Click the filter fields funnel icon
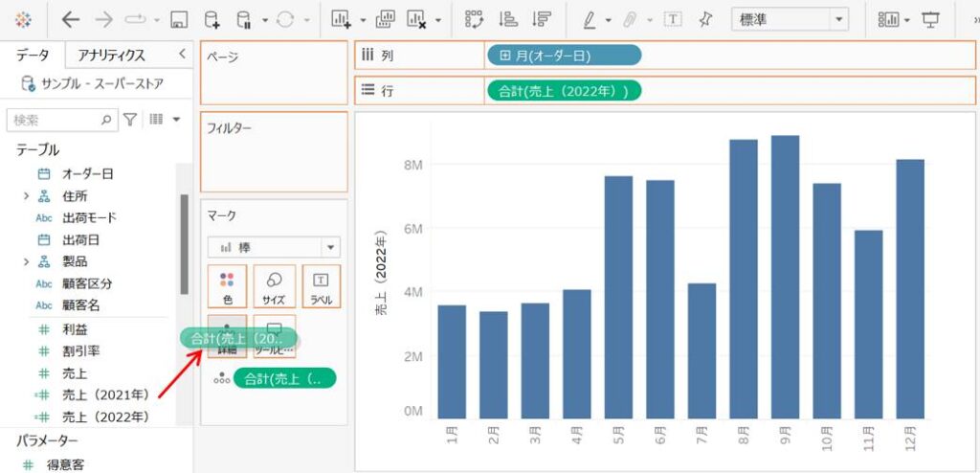The image size is (980, 473). (x=129, y=119)
